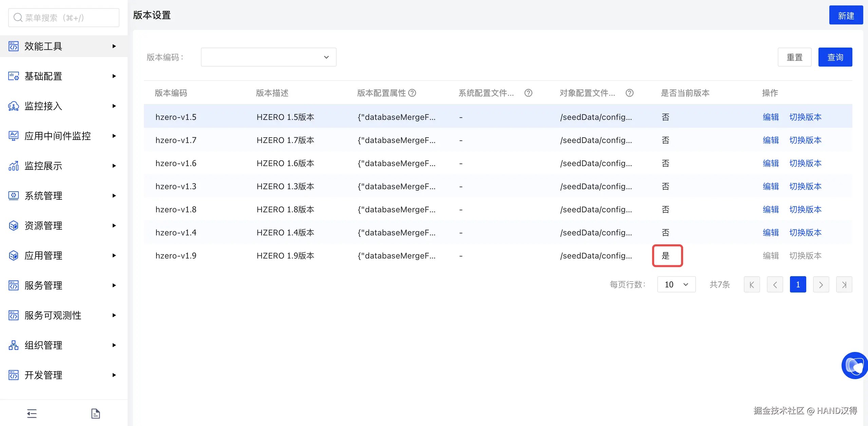
Task: Click 编辑 link for hzero-v1.5 row
Action: pos(771,117)
